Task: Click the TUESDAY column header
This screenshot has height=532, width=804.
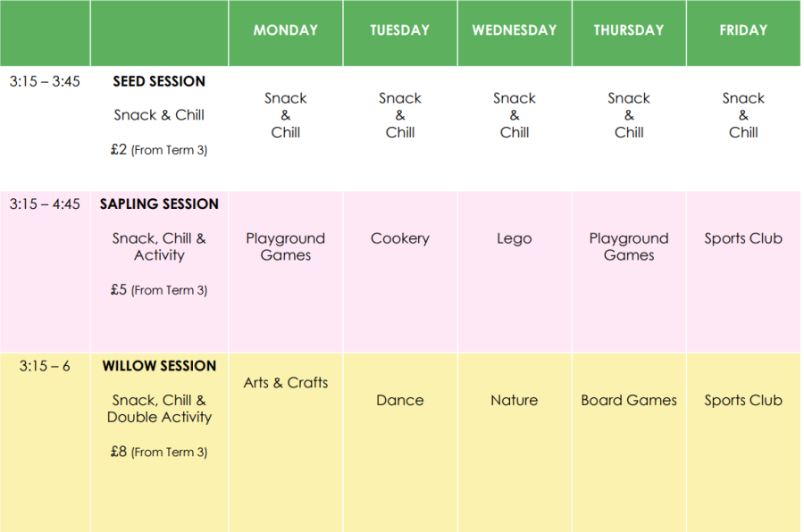Action: 399,30
